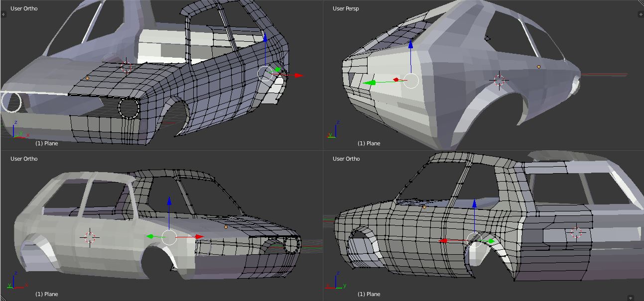Click the white manipulator circle in top-left ortho view
This screenshot has height=301, width=644.
pos(265,74)
